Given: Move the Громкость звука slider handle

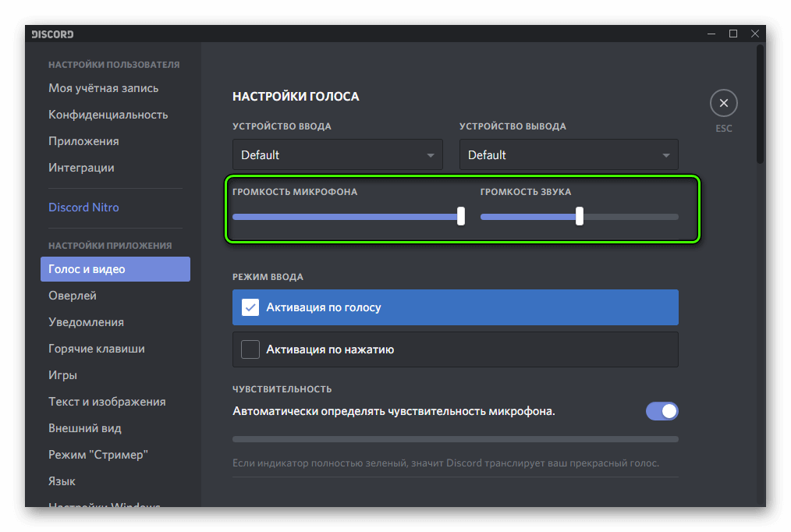Looking at the screenshot, I should pos(579,216).
